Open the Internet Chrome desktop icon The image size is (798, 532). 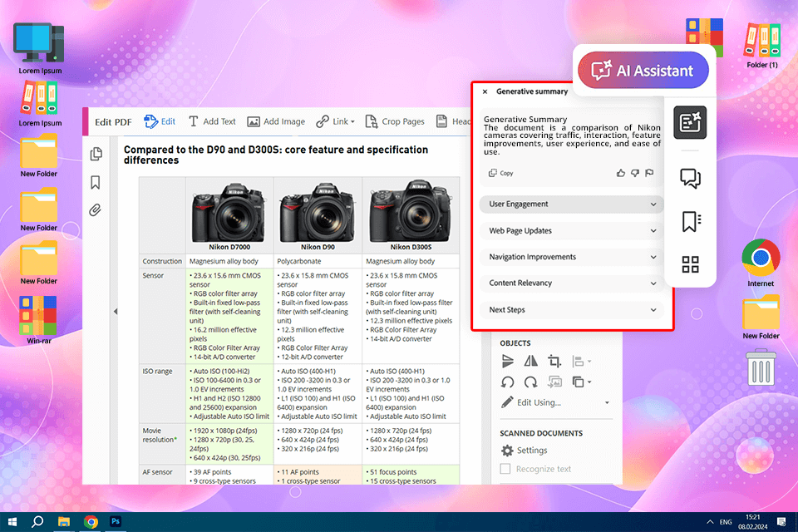[x=761, y=263]
